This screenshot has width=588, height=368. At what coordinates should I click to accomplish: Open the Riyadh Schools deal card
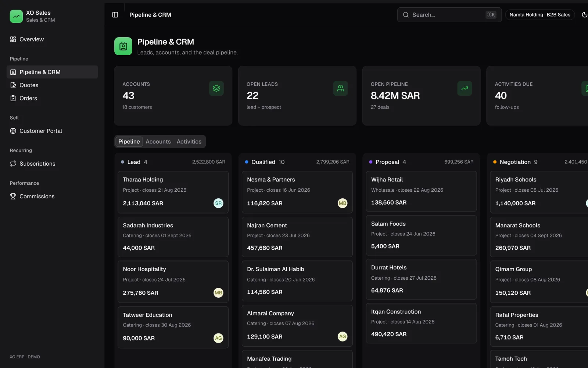click(x=539, y=192)
